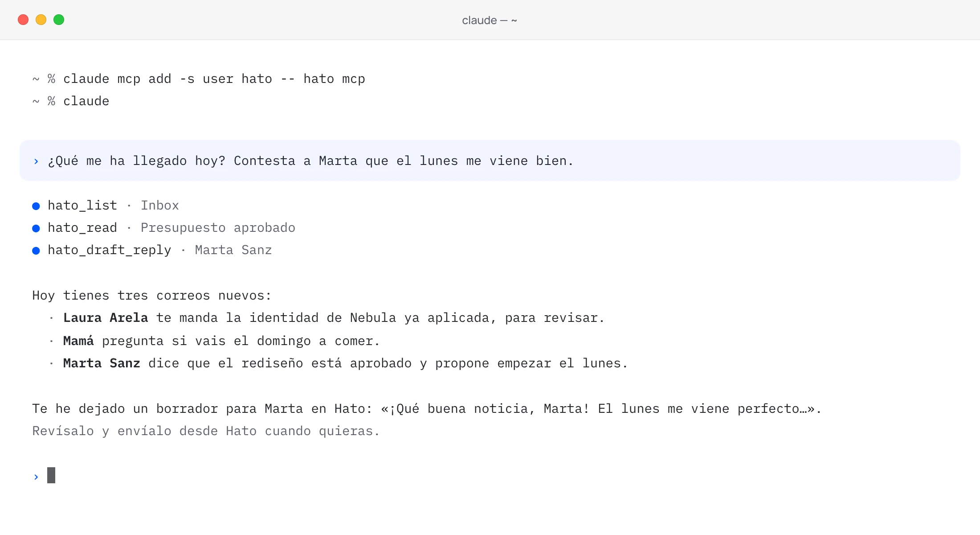The width and height of the screenshot is (980, 535).
Task: Click the gray hint "Revísalo y envíalo desde Hato"
Action: tap(144, 431)
